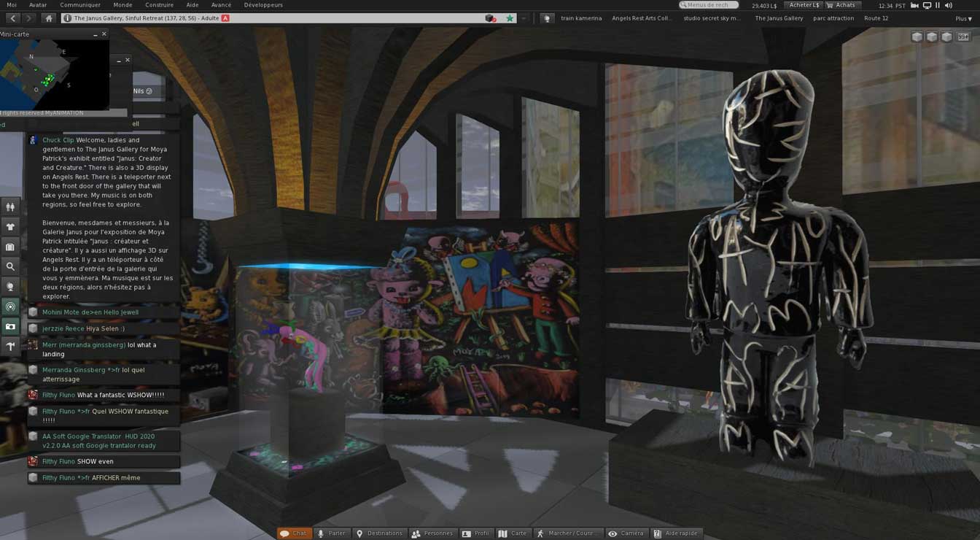
Task: Open the Monde menu
Action: 122,5
